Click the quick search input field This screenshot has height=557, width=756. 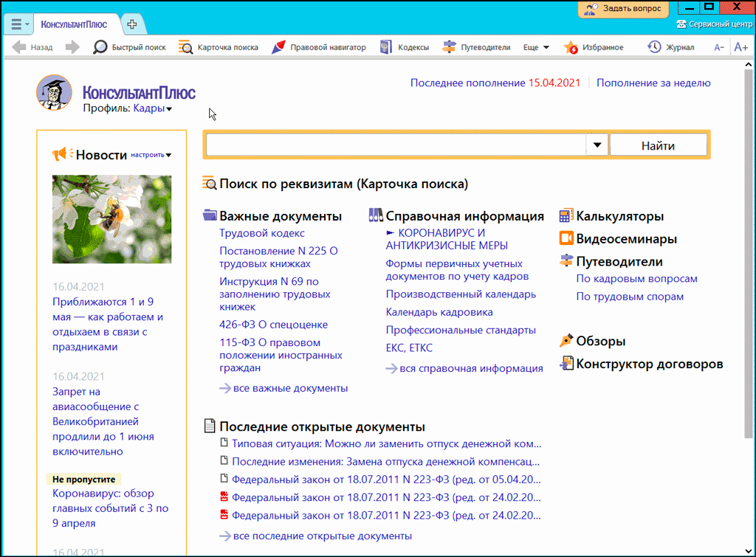(396, 145)
